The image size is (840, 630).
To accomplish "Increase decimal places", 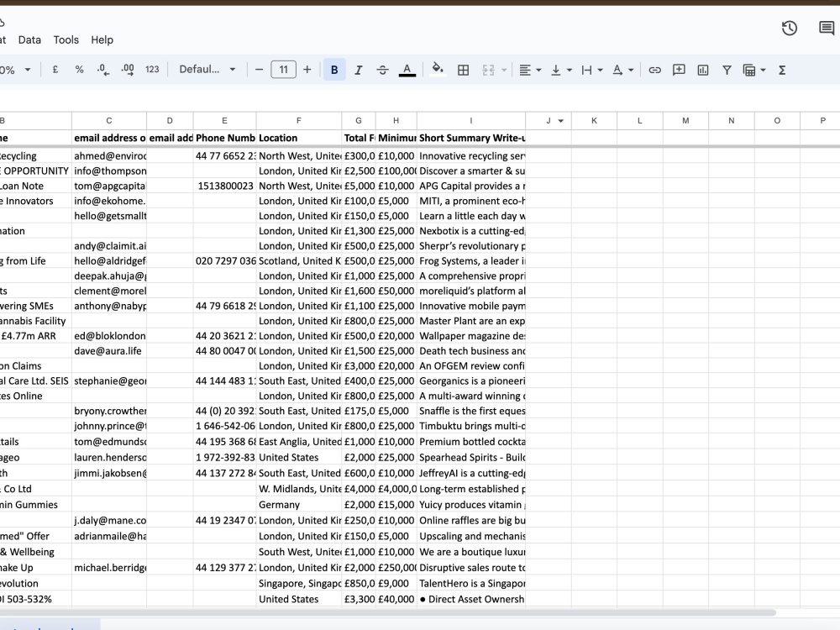I will [128, 70].
